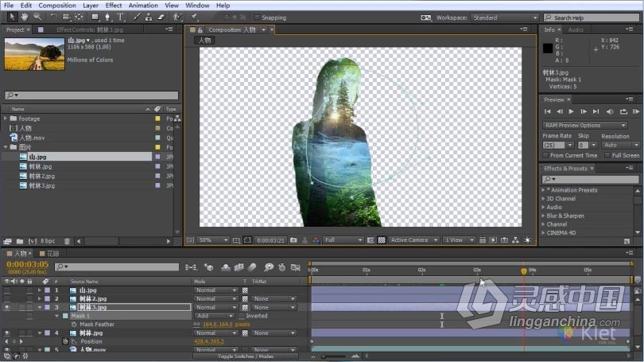
Task: Mute audio in Preview panel
Action: click(610, 111)
